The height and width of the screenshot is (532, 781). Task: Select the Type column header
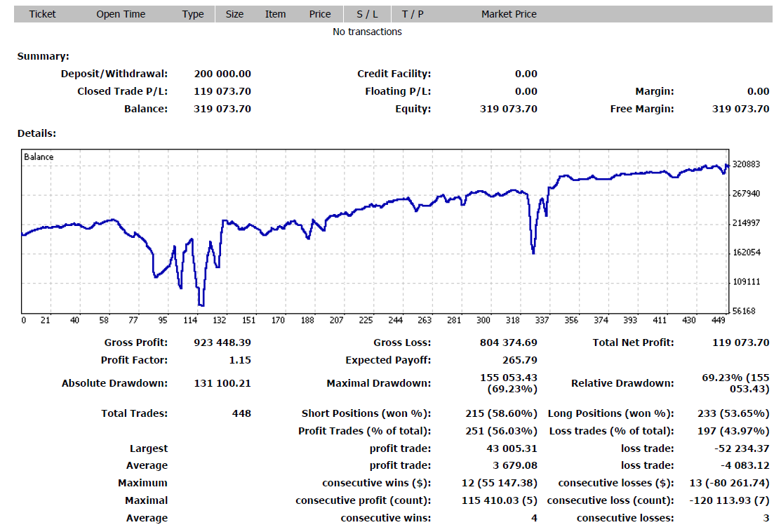193,14
